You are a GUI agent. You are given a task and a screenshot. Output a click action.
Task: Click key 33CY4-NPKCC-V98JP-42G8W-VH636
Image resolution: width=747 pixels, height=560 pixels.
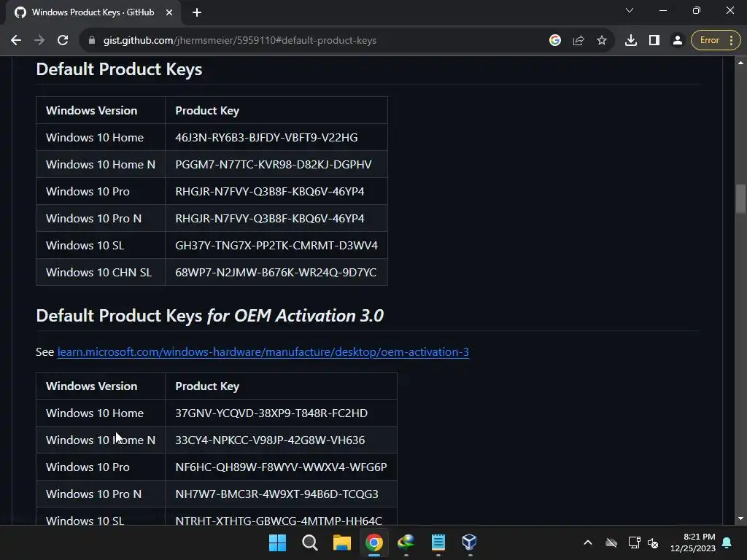[x=270, y=440]
